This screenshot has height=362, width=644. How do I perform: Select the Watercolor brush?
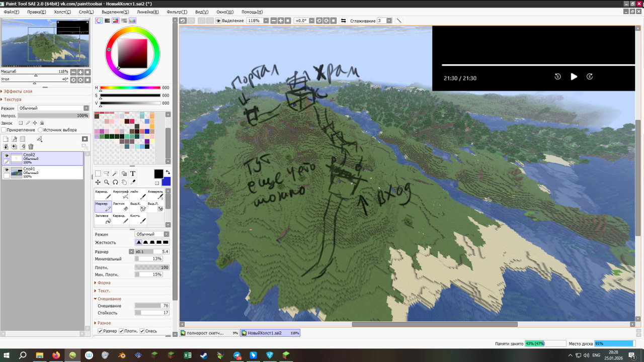coord(155,195)
